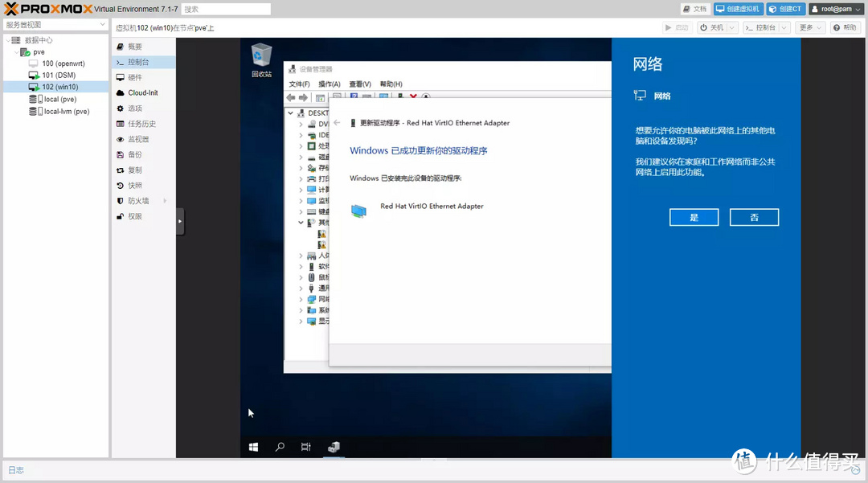The width and height of the screenshot is (868, 483).
Task: Open the 服务器视图 view selector
Action: (55, 25)
